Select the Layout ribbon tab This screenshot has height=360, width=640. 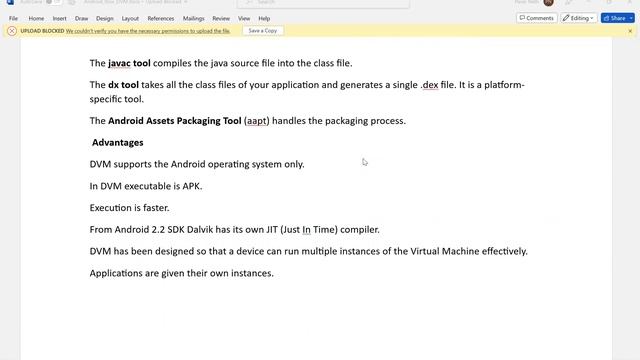coord(130,18)
